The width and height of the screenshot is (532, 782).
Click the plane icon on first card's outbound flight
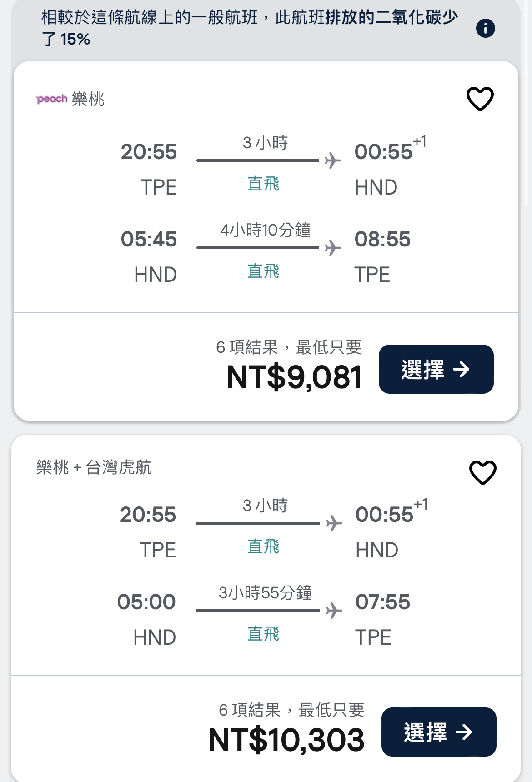(333, 160)
